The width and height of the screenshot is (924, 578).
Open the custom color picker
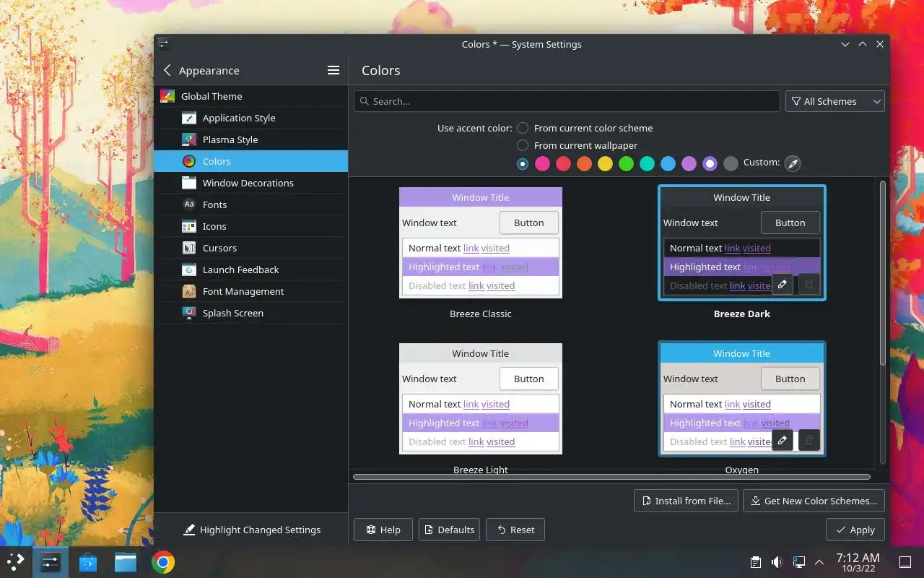(x=793, y=163)
